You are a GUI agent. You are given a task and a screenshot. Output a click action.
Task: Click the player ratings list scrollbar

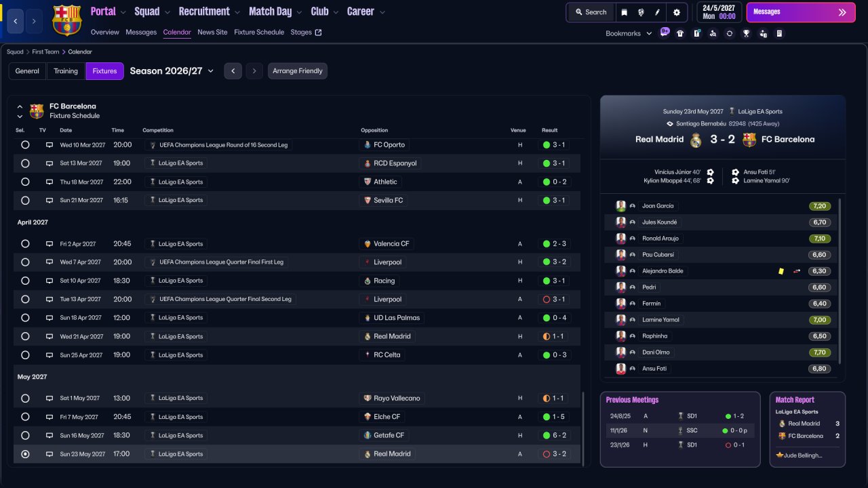point(840,281)
